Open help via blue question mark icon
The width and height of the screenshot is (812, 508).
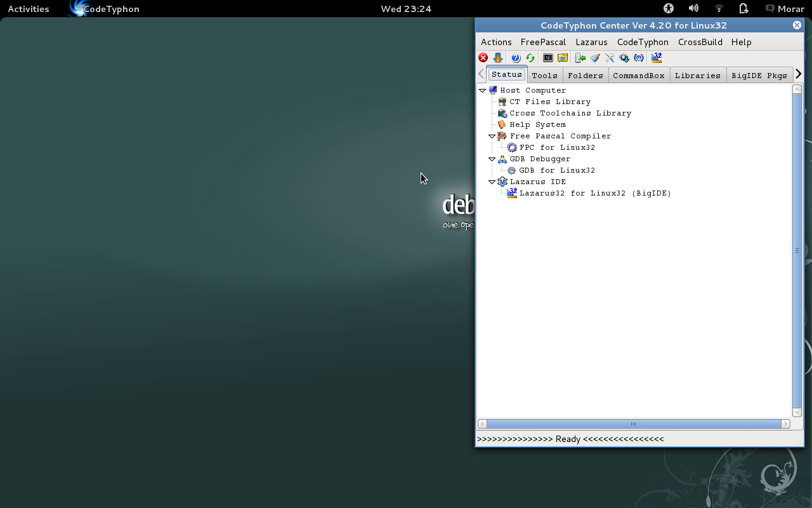pyautogui.click(x=516, y=58)
